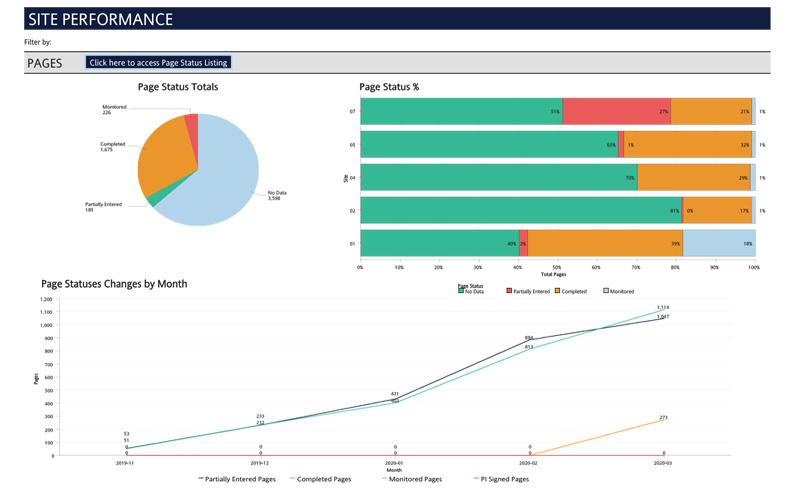Image resolution: width=800 pixels, height=500 pixels.
Task: Click the No Data legend swatch
Action: point(462,291)
